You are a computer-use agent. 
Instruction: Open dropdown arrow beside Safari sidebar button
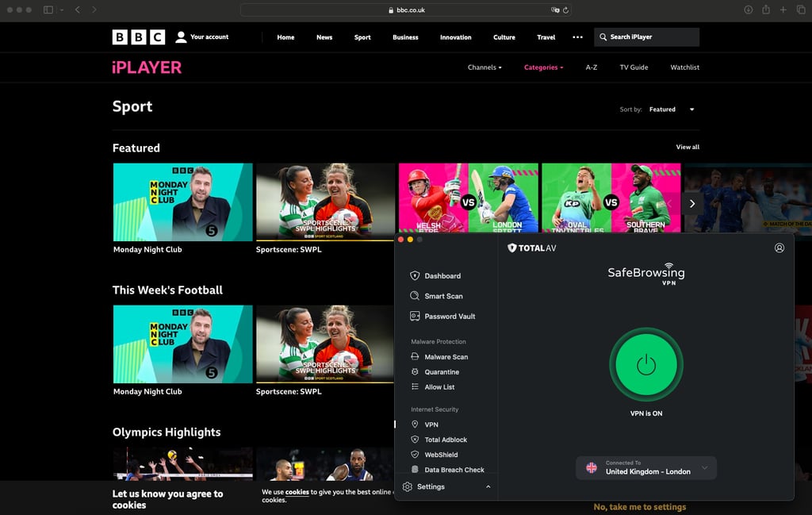click(x=62, y=10)
